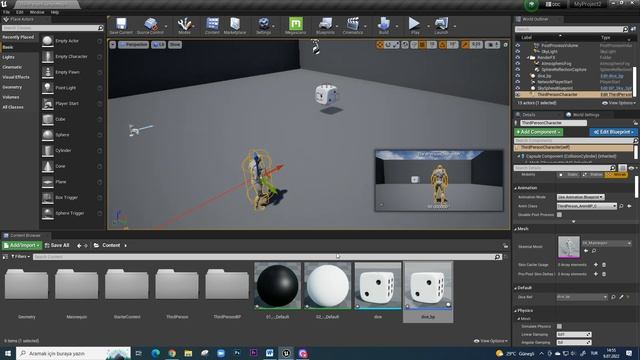Screen dimensions: 640x360
Task: Open the Megascans toolbar icon
Action: click(x=296, y=25)
